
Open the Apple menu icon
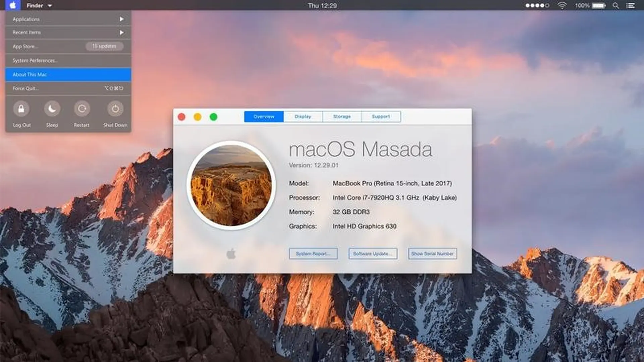coord(13,5)
